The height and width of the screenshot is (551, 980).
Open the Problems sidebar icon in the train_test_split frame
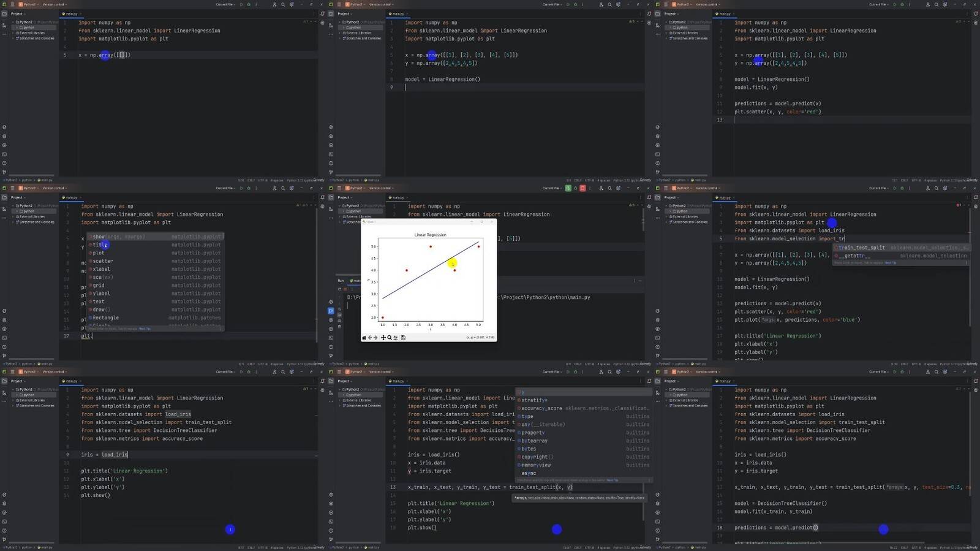click(x=658, y=347)
